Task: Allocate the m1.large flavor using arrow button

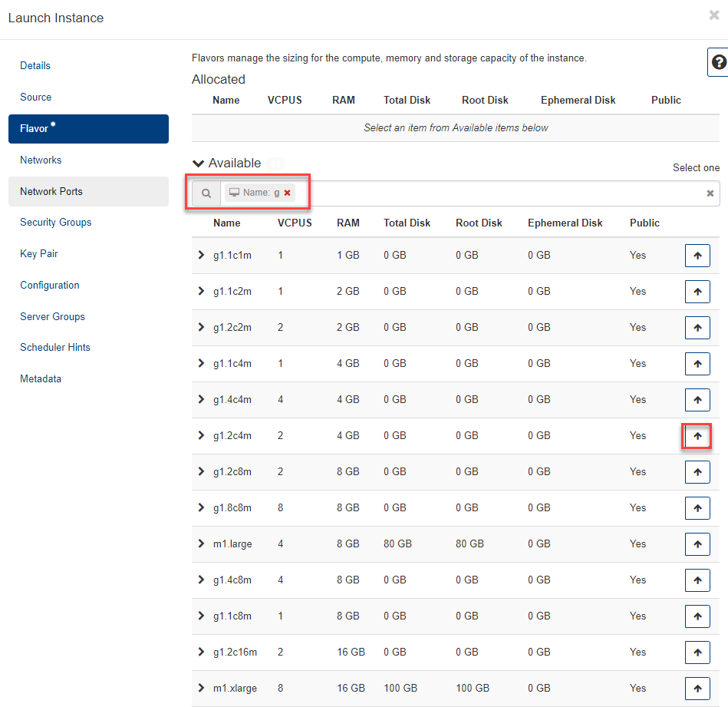Action: (697, 544)
